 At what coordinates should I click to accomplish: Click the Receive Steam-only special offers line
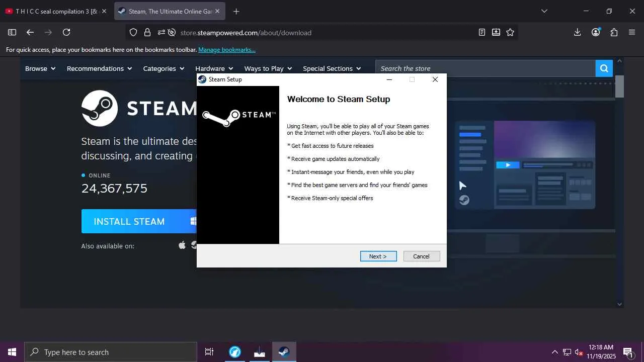tap(330, 198)
